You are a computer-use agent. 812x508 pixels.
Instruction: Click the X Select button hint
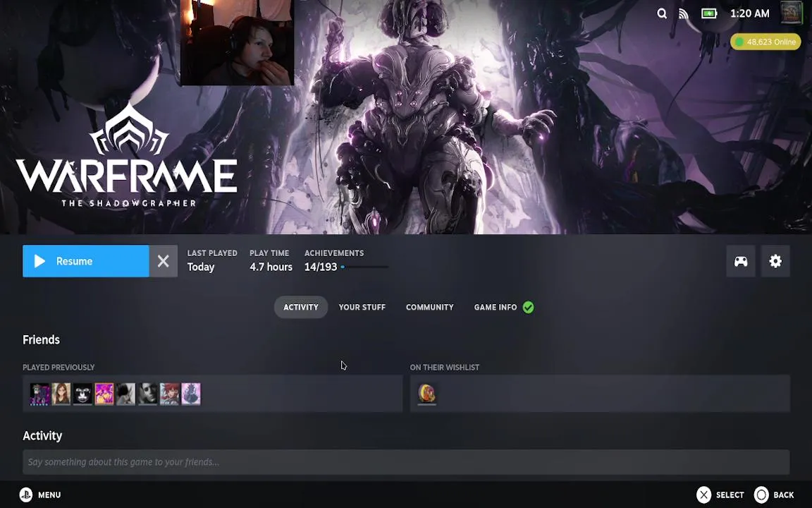coord(720,495)
